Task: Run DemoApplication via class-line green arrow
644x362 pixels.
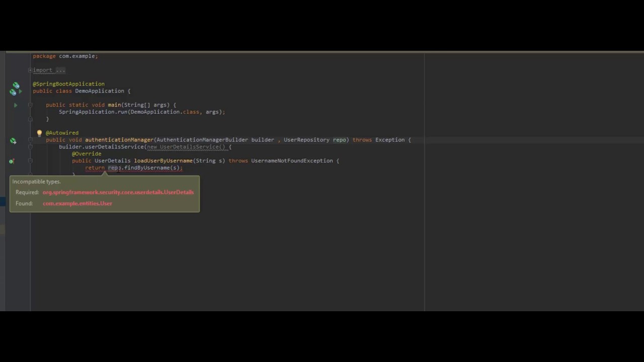Action: coord(20,92)
